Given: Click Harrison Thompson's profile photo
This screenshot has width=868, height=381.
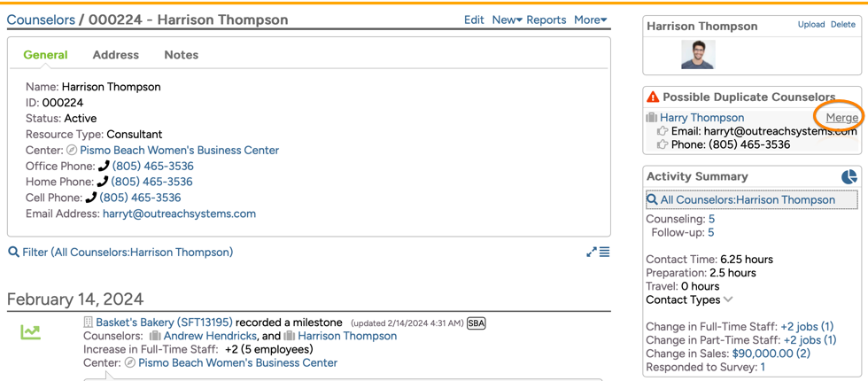Looking at the screenshot, I should pyautogui.click(x=698, y=54).
